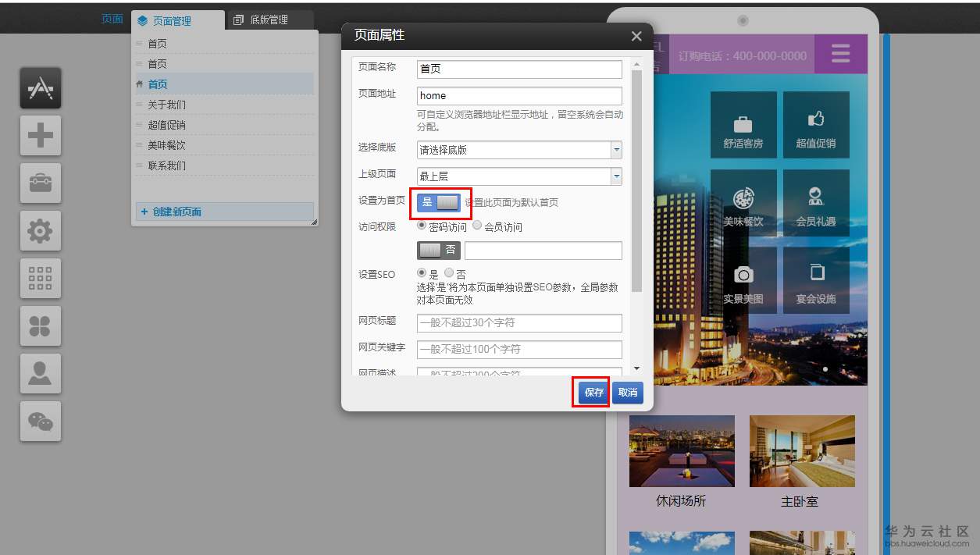Select the 密码访问 radio button
This screenshot has height=555, width=980.
[x=422, y=226]
